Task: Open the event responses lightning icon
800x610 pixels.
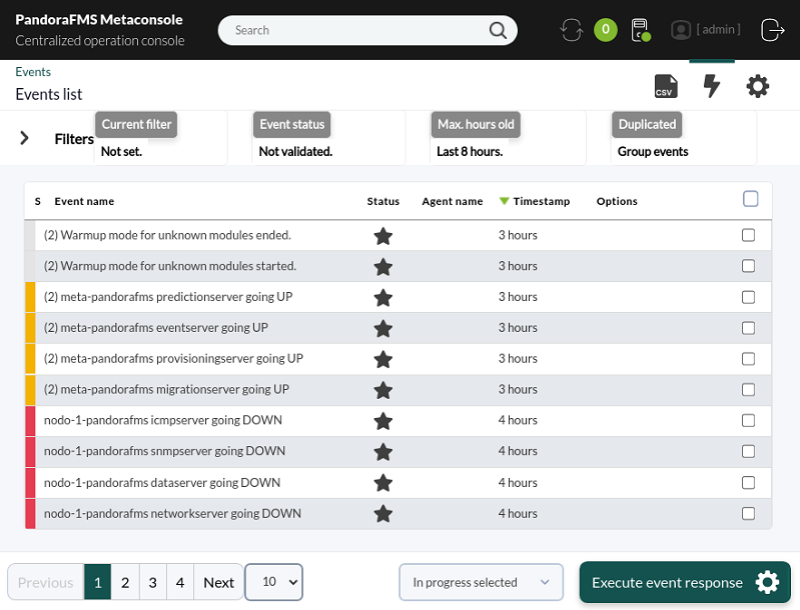Action: point(712,86)
